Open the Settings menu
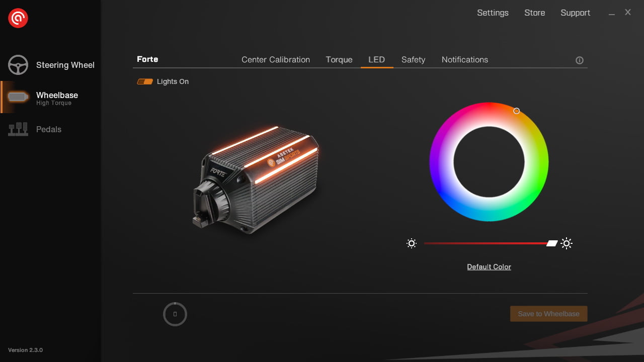This screenshot has height=362, width=644. tap(493, 13)
